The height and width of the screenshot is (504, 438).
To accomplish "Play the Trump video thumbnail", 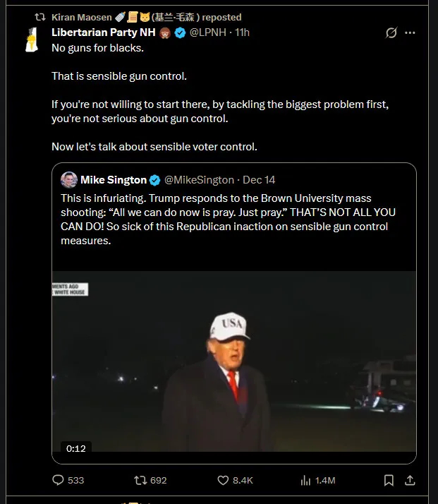I will tap(233, 361).
